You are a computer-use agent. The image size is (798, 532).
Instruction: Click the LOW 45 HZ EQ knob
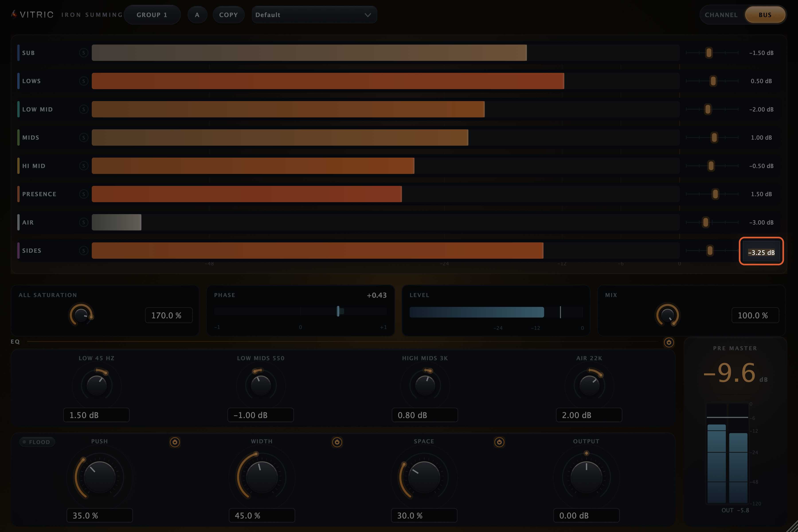tap(97, 385)
